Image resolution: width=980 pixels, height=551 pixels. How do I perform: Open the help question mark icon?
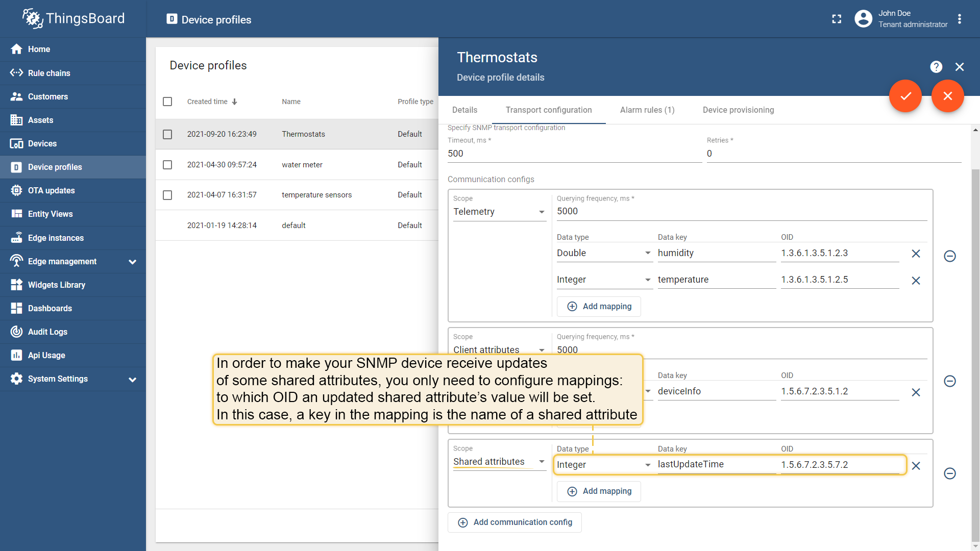tap(936, 67)
